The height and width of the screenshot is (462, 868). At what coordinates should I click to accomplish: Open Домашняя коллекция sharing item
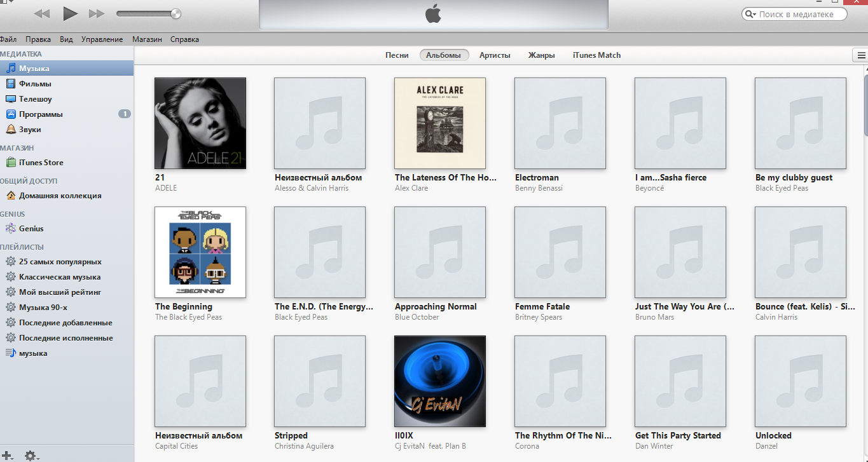coord(67,195)
